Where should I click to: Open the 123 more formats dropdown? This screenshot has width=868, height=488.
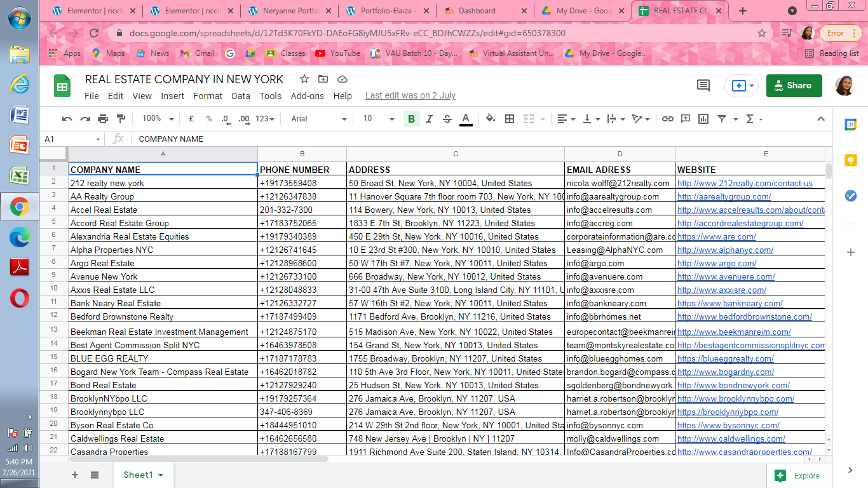pyautogui.click(x=265, y=119)
